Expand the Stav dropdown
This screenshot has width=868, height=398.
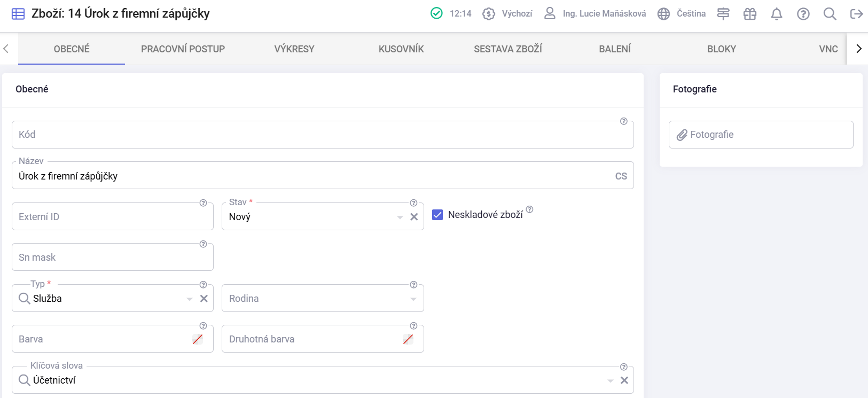point(400,217)
